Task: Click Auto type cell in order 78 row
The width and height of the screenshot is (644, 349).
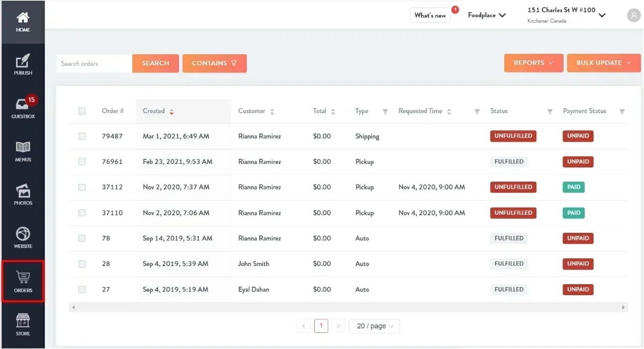Action: [362, 238]
